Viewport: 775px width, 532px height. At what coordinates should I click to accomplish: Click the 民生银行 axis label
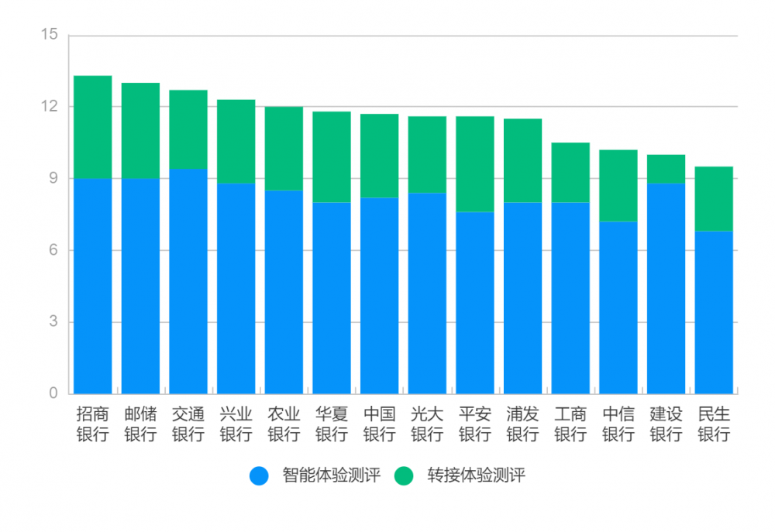(715, 424)
